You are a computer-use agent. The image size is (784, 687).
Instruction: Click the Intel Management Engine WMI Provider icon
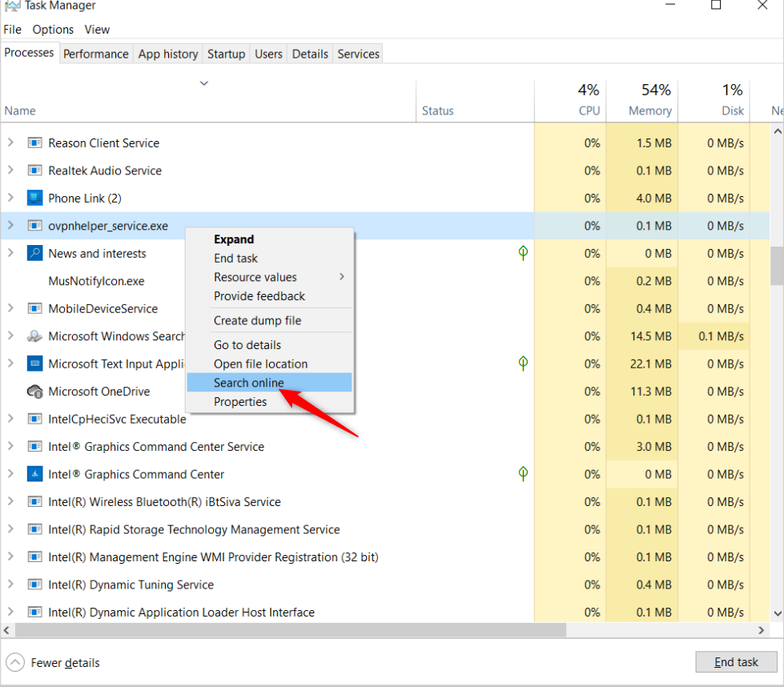(x=34, y=557)
